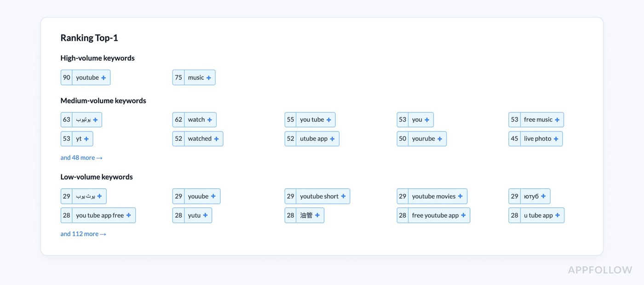This screenshot has height=285, width=644.
Task: Add 'watched' keyword with plus icon
Action: pyautogui.click(x=216, y=139)
